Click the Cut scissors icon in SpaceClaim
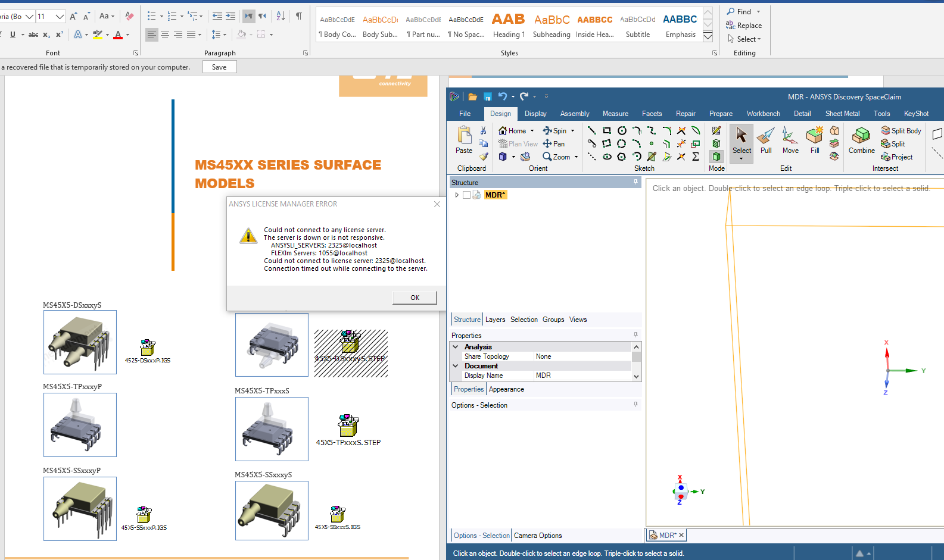The image size is (944, 560). (x=484, y=130)
